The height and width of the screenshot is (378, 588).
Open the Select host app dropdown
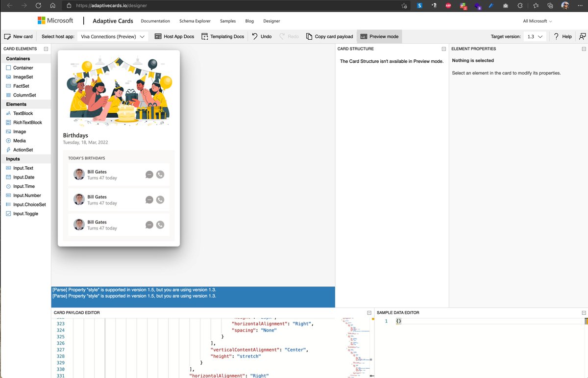pyautogui.click(x=112, y=36)
